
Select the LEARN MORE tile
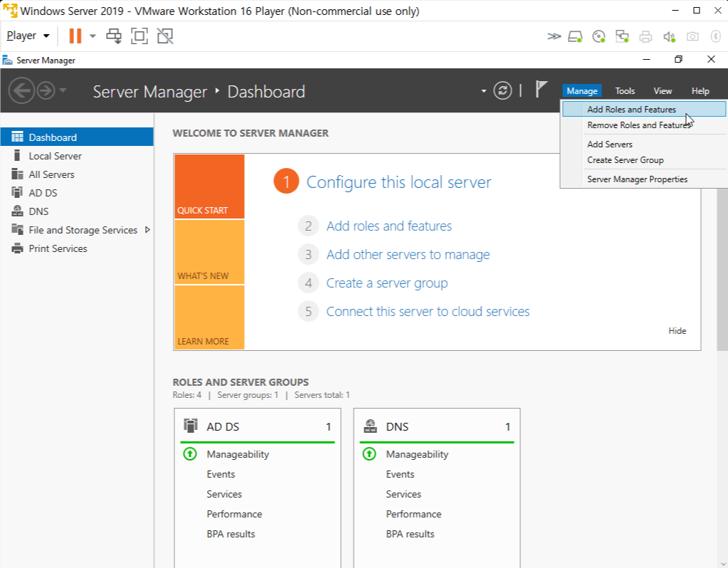coord(209,317)
